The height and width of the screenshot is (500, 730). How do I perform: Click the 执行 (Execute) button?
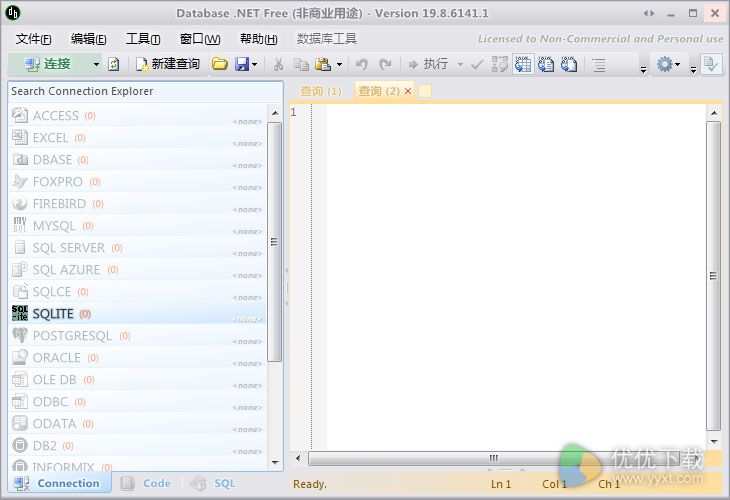coord(428,64)
